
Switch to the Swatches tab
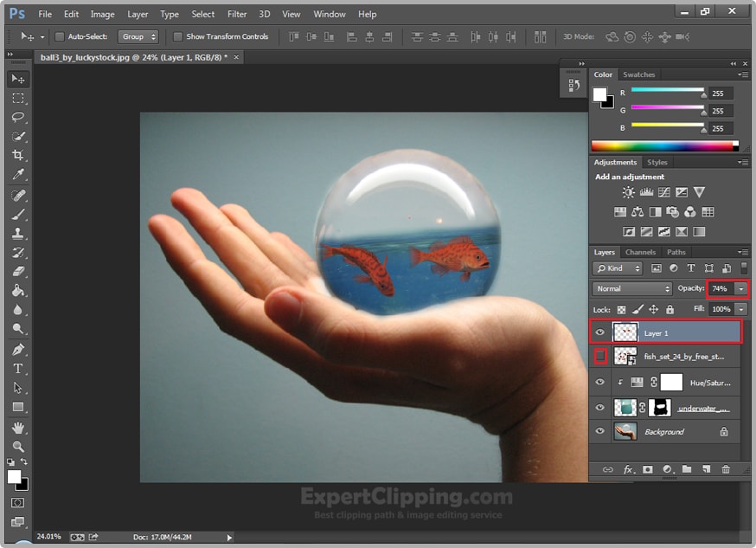(639, 75)
